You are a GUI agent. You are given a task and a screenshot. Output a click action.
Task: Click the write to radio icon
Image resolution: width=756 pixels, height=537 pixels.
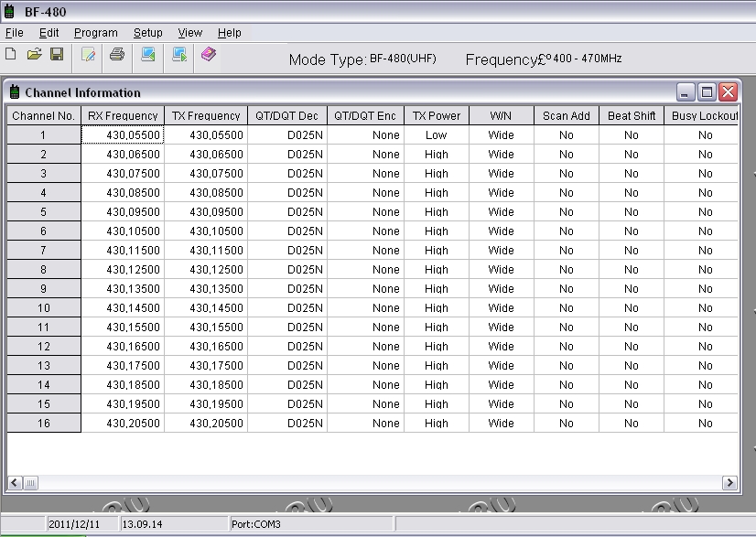tap(179, 54)
